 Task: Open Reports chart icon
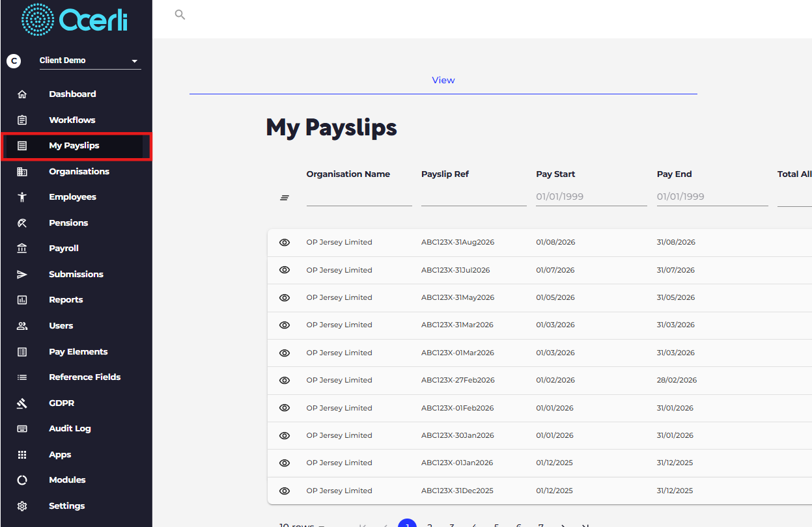(x=22, y=300)
